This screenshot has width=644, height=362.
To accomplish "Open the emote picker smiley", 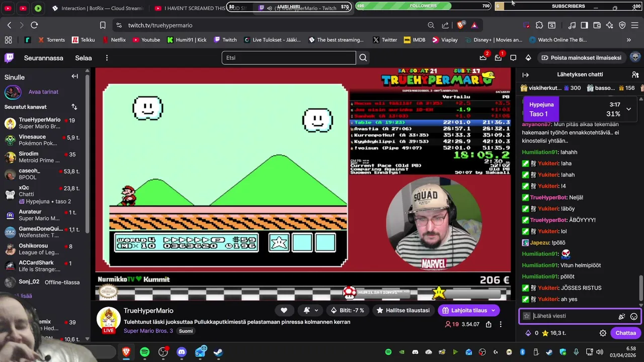I will pyautogui.click(x=634, y=316).
